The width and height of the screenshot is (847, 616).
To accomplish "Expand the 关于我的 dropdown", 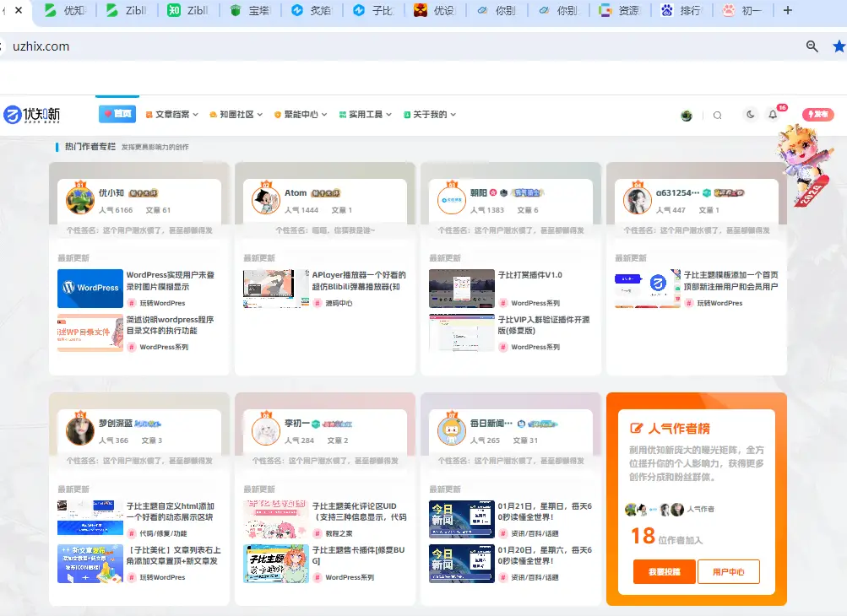I will point(430,114).
